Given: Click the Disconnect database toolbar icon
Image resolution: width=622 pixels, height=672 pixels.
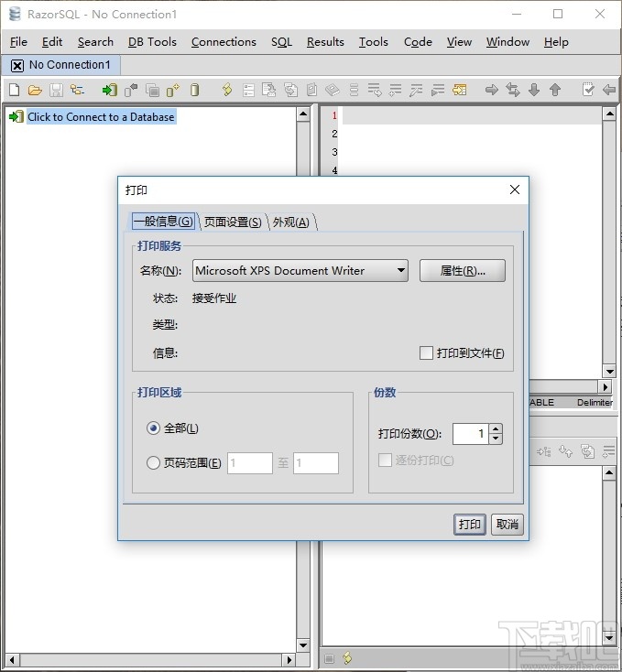Looking at the screenshot, I should pos(131,90).
